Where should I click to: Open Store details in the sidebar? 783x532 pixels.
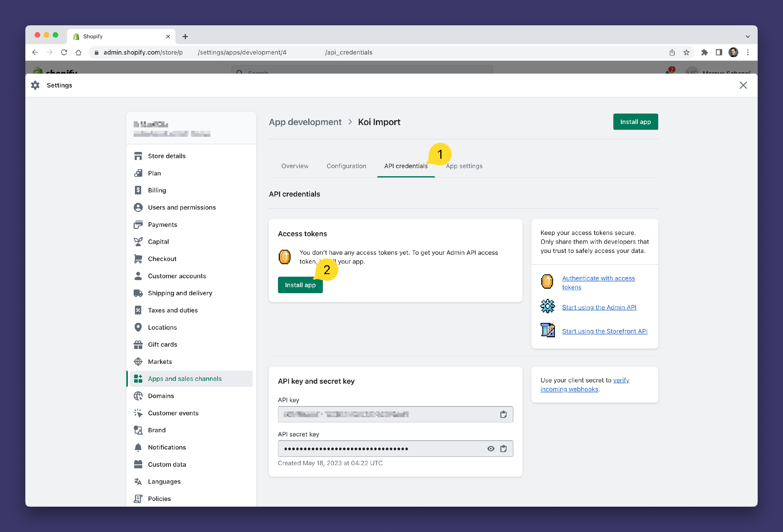(167, 156)
